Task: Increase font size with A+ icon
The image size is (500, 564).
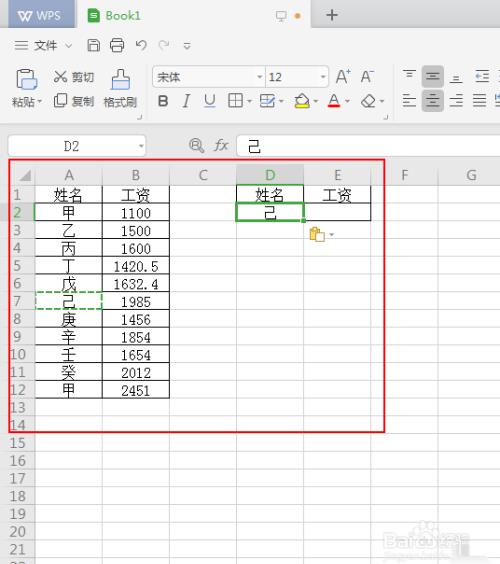Action: tap(343, 77)
